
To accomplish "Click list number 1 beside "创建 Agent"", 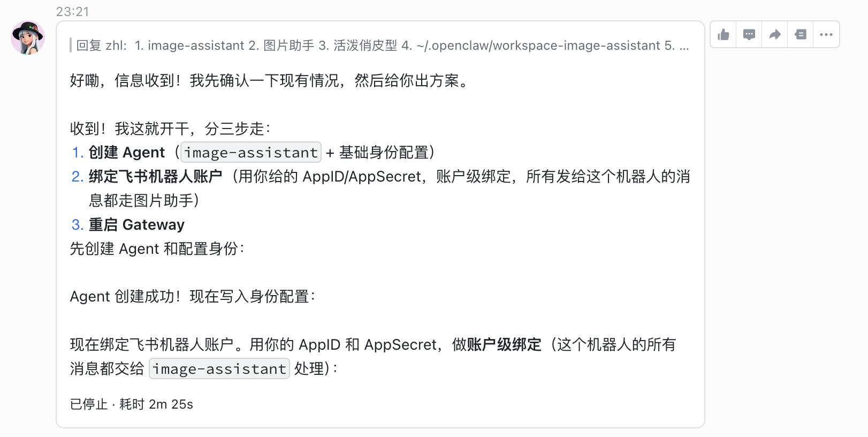I will pos(78,153).
